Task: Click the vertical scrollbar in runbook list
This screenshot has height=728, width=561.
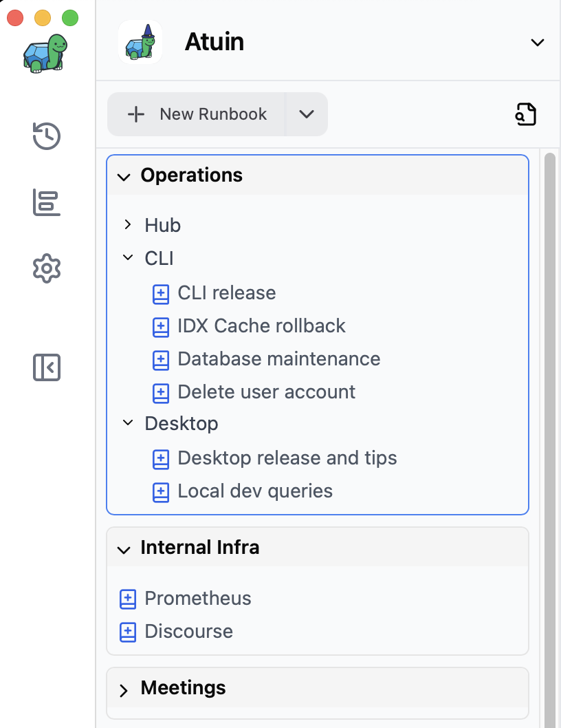Action: (549, 413)
